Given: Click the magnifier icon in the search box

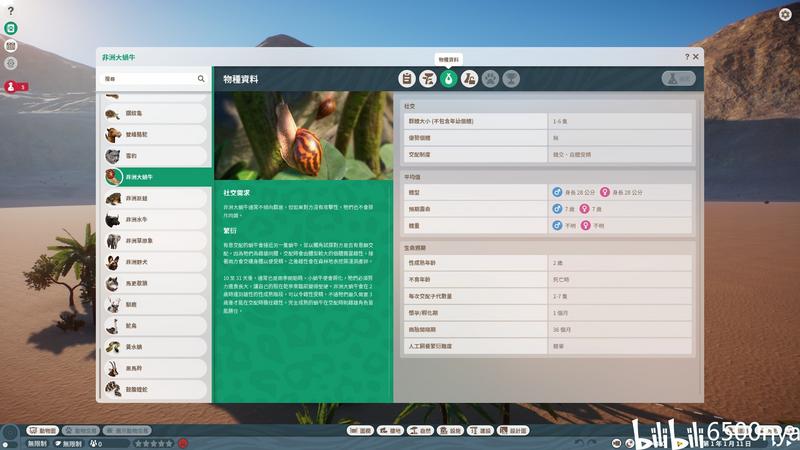Looking at the screenshot, I should (x=201, y=79).
